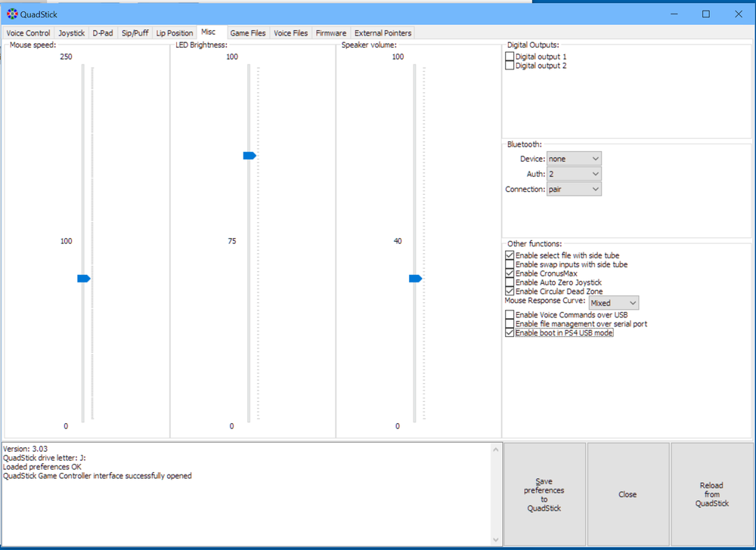Click the 'QuadStick drive letter: J:' line
Screen dimensions: 756x550
pyautogui.click(x=45, y=458)
